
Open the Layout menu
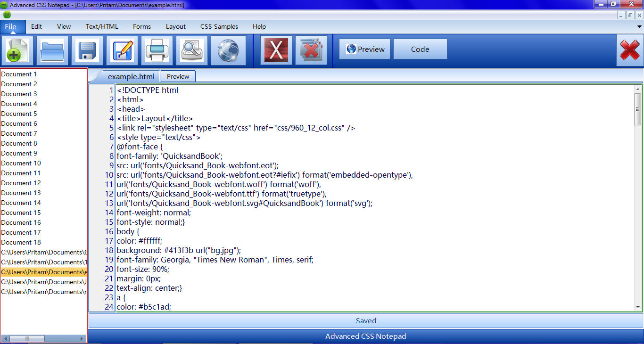click(x=175, y=27)
